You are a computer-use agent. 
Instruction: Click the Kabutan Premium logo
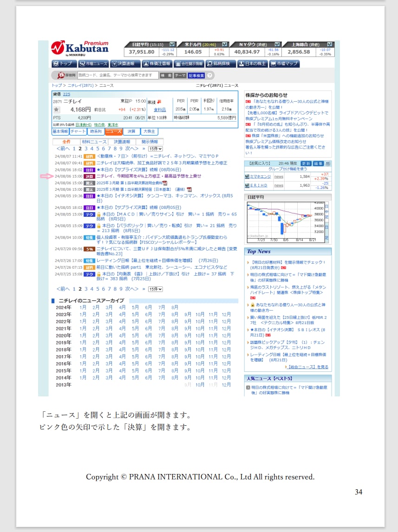pyautogui.click(x=80, y=49)
